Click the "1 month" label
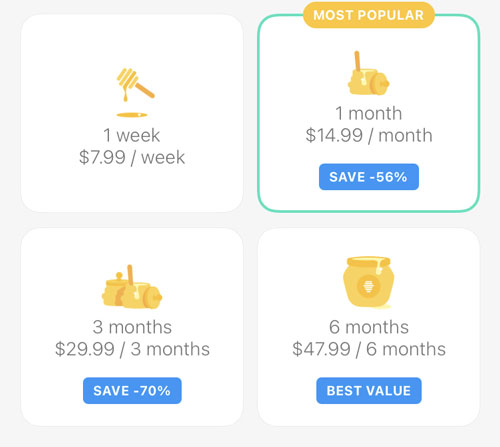 pos(369,113)
